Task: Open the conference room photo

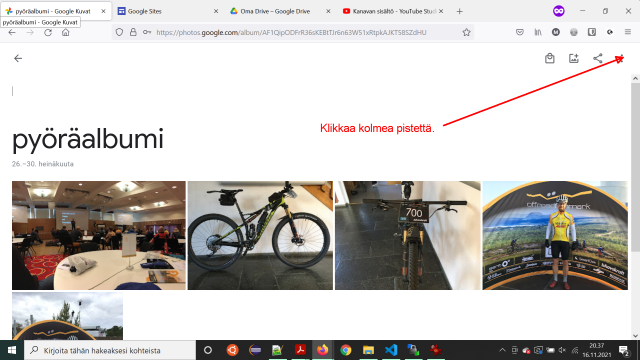Action: (x=99, y=236)
